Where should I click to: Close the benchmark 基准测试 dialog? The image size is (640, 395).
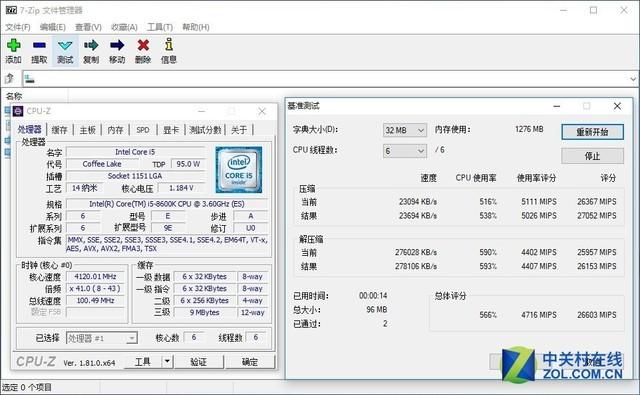point(617,106)
